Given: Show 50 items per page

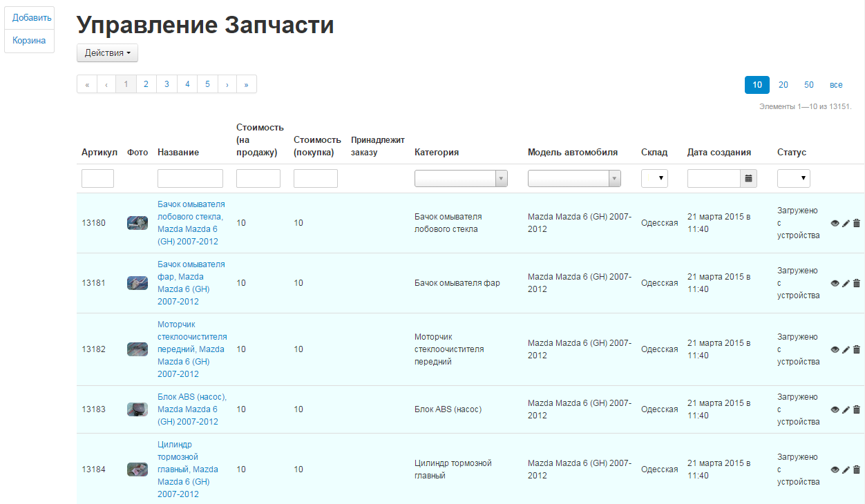Looking at the screenshot, I should click(x=809, y=85).
